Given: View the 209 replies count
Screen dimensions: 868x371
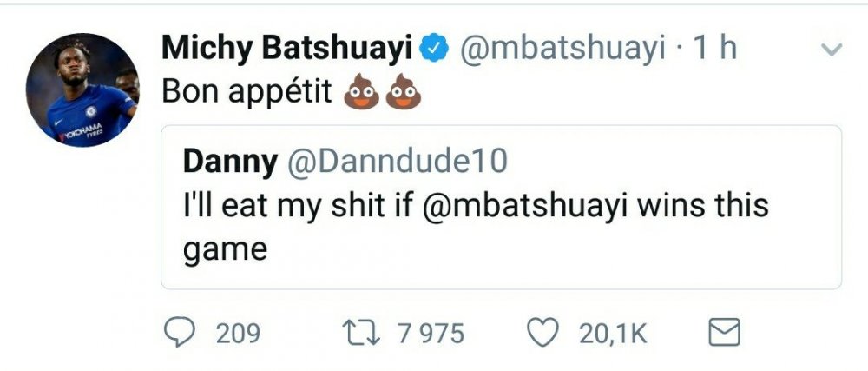Looking at the screenshot, I should 238,334.
